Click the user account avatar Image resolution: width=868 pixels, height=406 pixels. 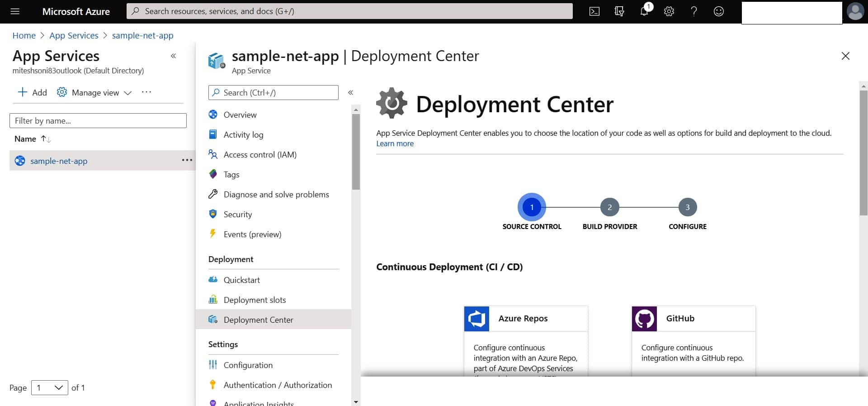tap(855, 11)
